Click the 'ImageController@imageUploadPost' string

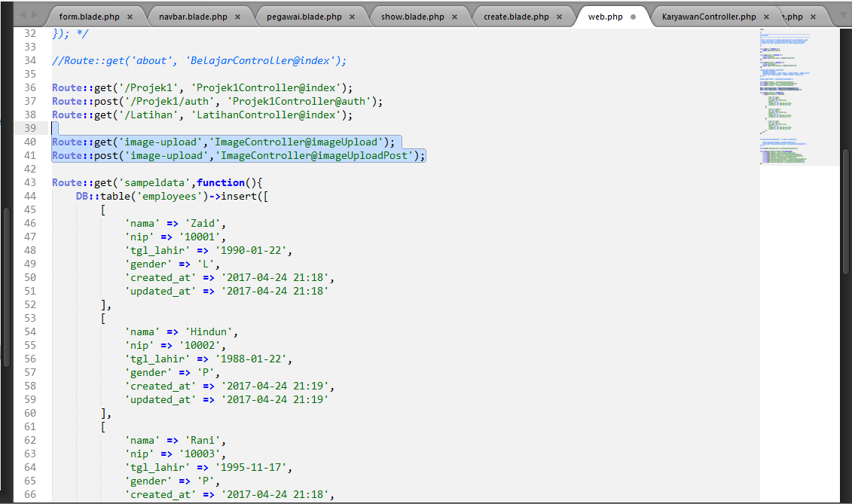coord(313,155)
